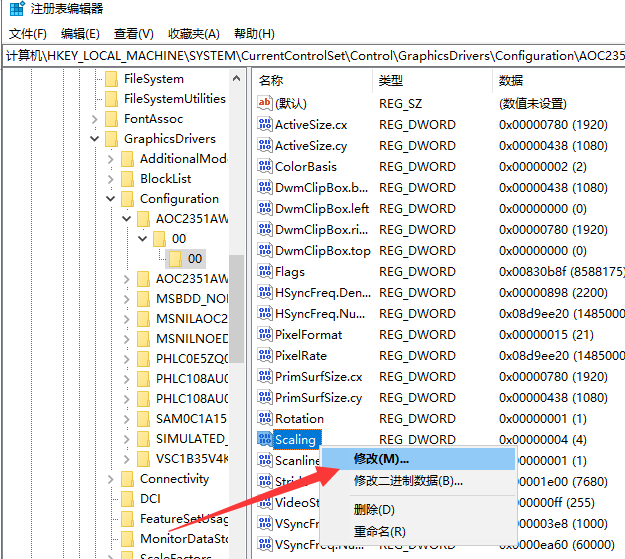Expand the Connectivity tree node
Viewport: 625px width, 559px height.
pos(111,479)
